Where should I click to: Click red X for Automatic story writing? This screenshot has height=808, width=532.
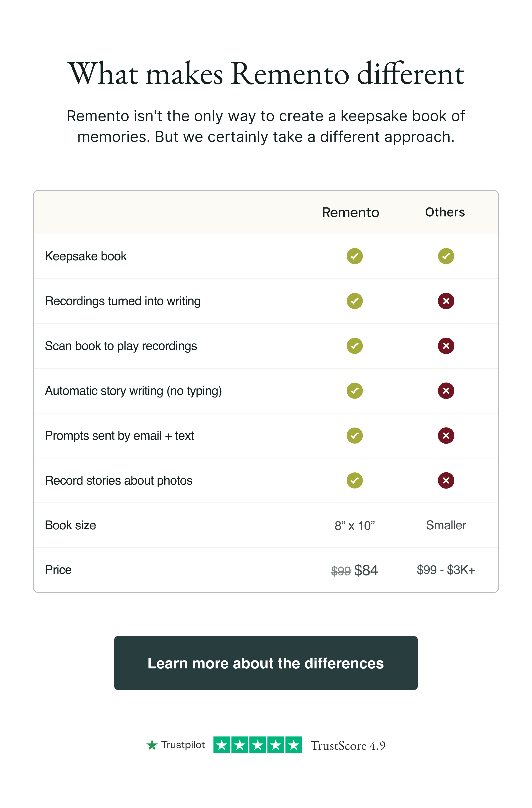coord(446,391)
